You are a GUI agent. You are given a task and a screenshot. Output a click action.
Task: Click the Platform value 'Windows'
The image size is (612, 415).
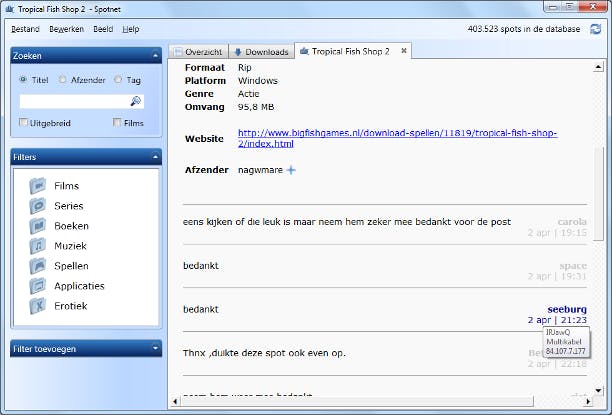[258, 81]
